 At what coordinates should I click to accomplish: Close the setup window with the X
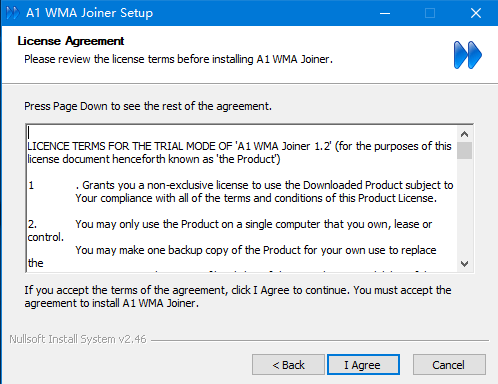[x=476, y=13]
